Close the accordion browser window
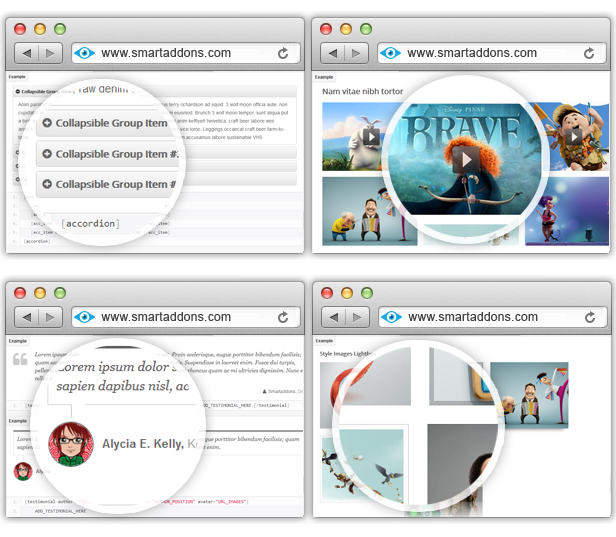The image size is (616, 537). [x=20, y=29]
